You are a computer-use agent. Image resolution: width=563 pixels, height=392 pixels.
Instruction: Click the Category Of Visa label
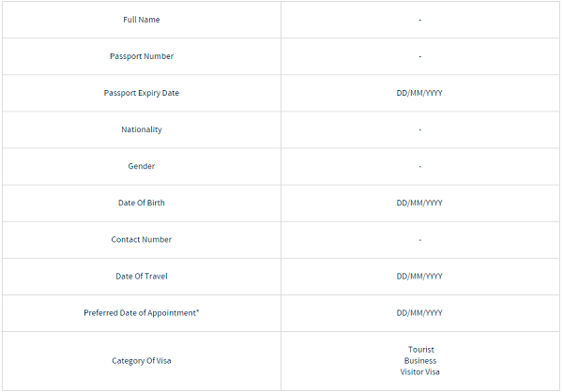[x=142, y=361]
